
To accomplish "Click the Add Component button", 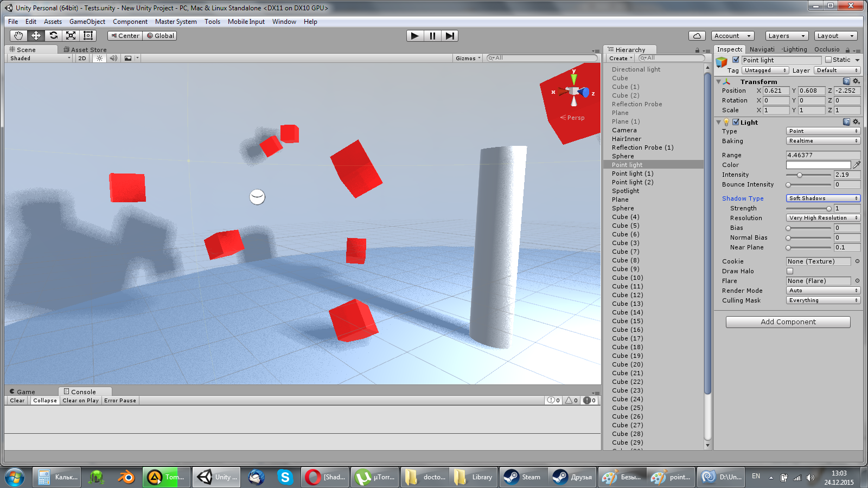I will point(788,322).
